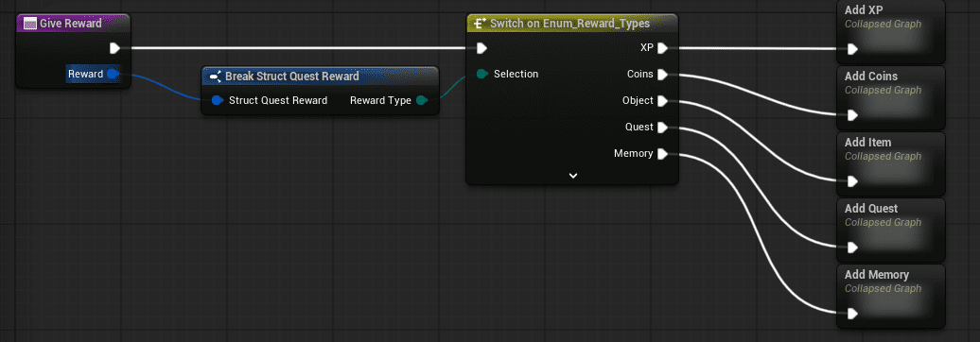The image size is (980, 342).
Task: Click the Give Reward function entry icon
Action: tap(29, 24)
